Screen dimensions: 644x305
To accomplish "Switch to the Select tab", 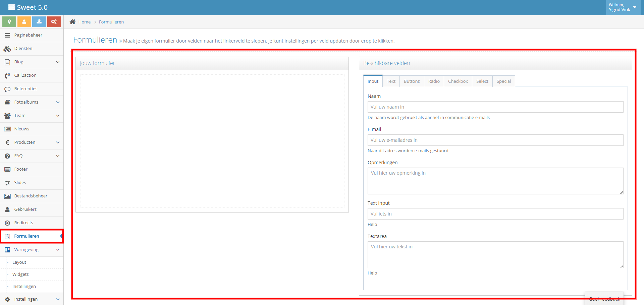I will 482,81.
